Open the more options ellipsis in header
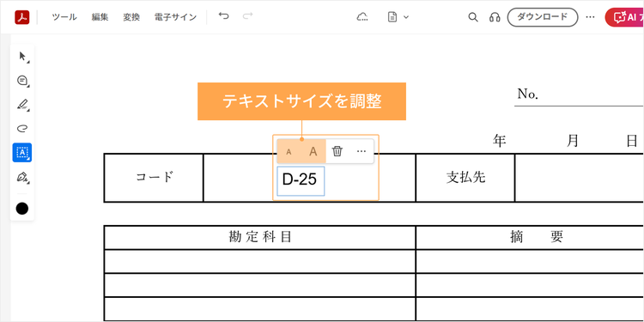The image size is (644, 322). pyautogui.click(x=590, y=17)
